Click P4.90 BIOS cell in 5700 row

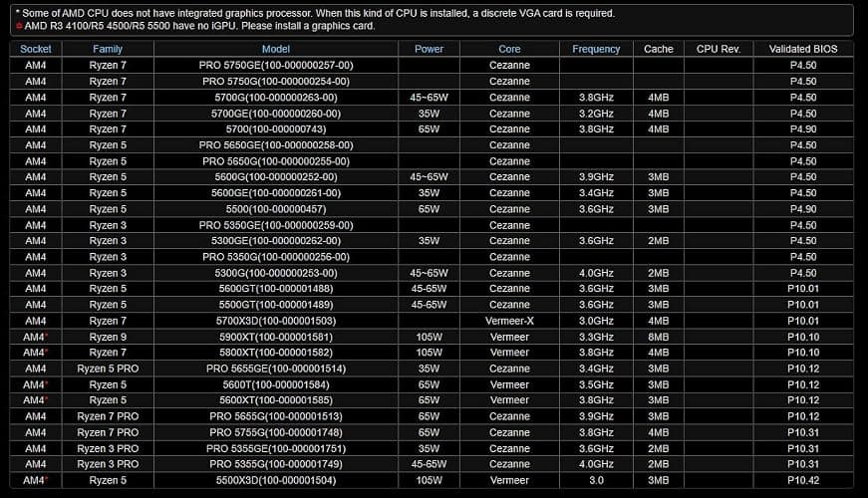(x=802, y=128)
